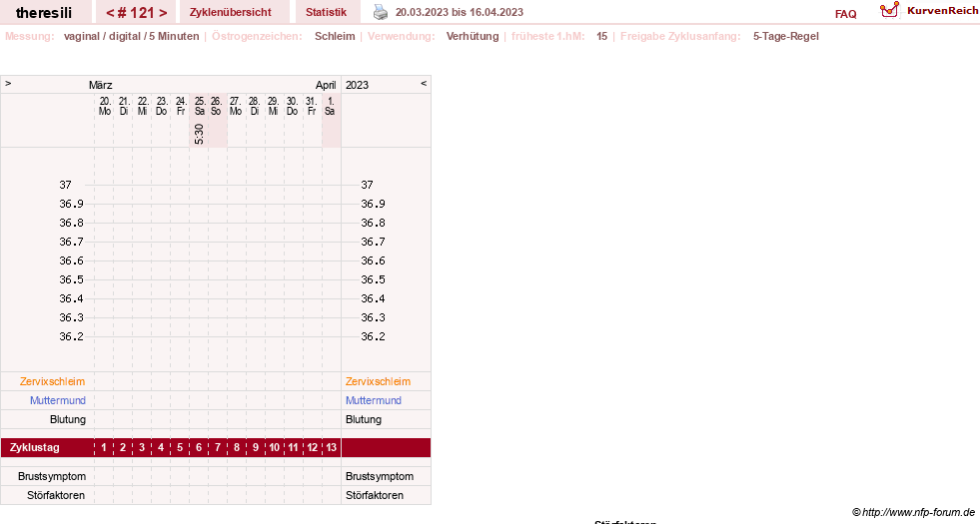Click the 2023 year label
The height and width of the screenshot is (524, 980).
[357, 85]
